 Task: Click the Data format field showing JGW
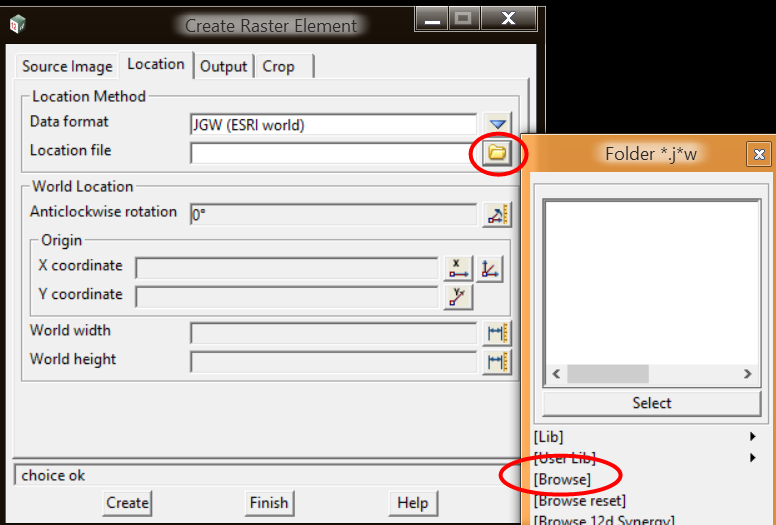pyautogui.click(x=334, y=125)
